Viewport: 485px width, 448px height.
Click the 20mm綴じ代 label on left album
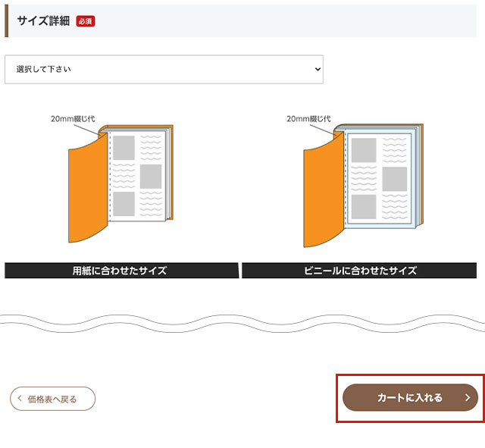point(73,119)
